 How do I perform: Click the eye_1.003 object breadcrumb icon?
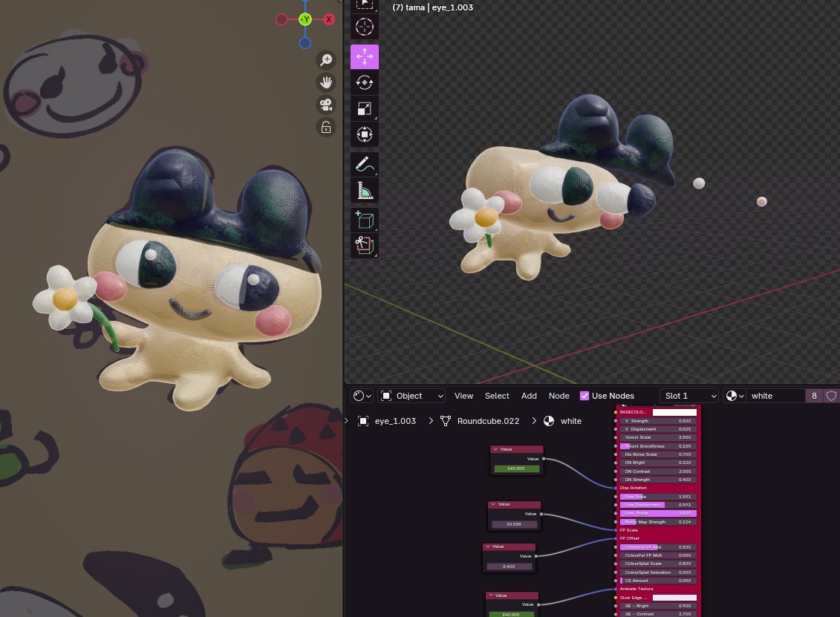tap(363, 421)
